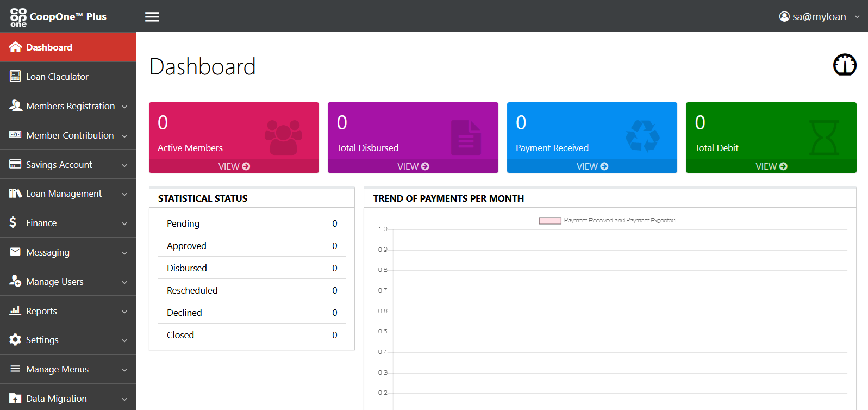The height and width of the screenshot is (410, 868).
Task: Expand the Loan Management chevron
Action: 124,195
